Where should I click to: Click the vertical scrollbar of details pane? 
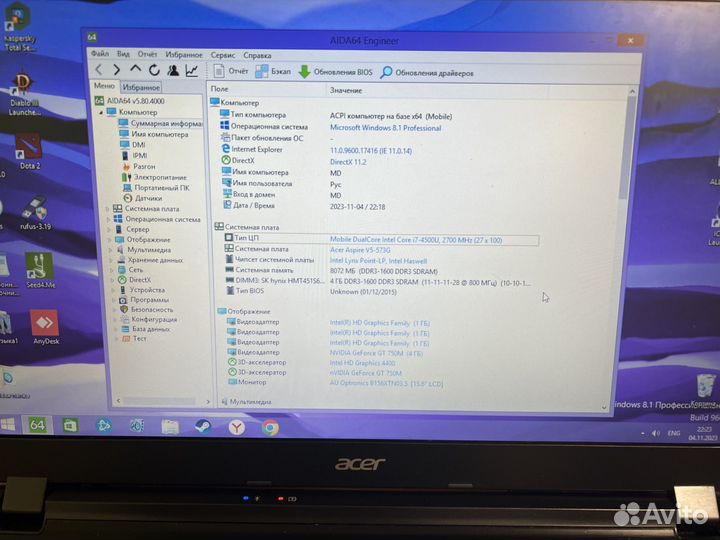tap(625, 150)
